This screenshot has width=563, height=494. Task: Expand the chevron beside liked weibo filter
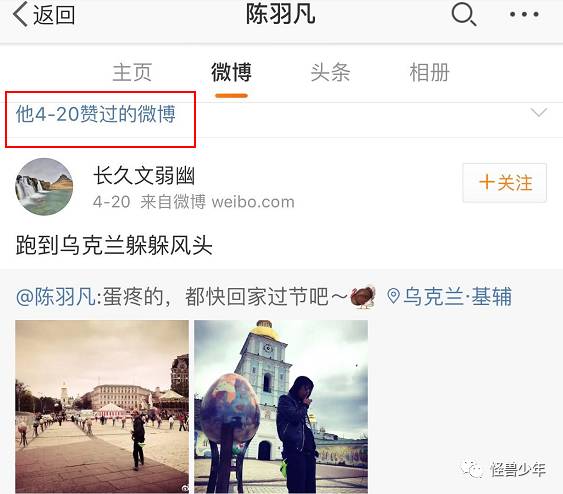click(539, 113)
